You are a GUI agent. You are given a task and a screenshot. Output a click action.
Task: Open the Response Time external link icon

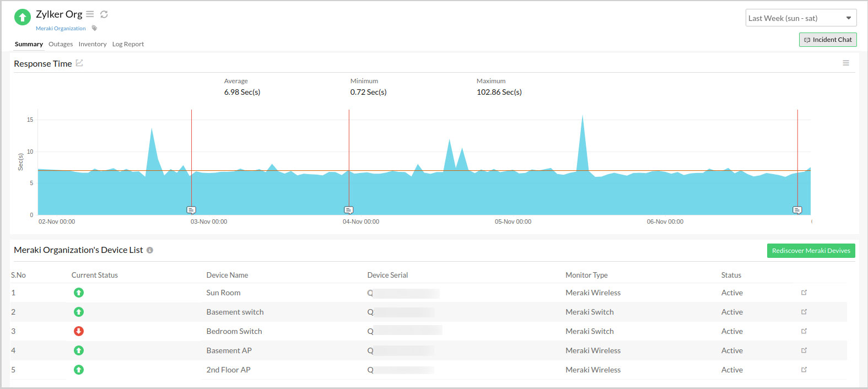click(79, 63)
